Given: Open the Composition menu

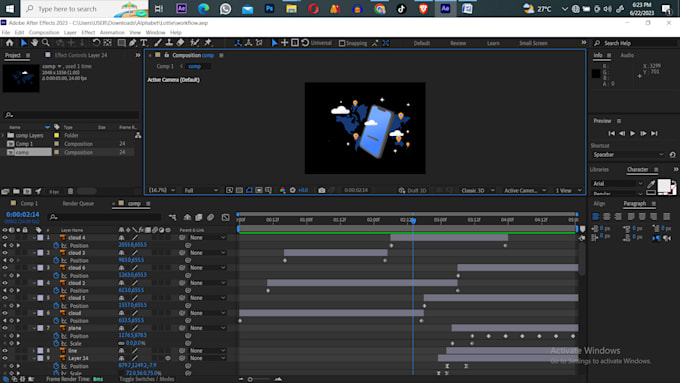Looking at the screenshot, I should [44, 33].
